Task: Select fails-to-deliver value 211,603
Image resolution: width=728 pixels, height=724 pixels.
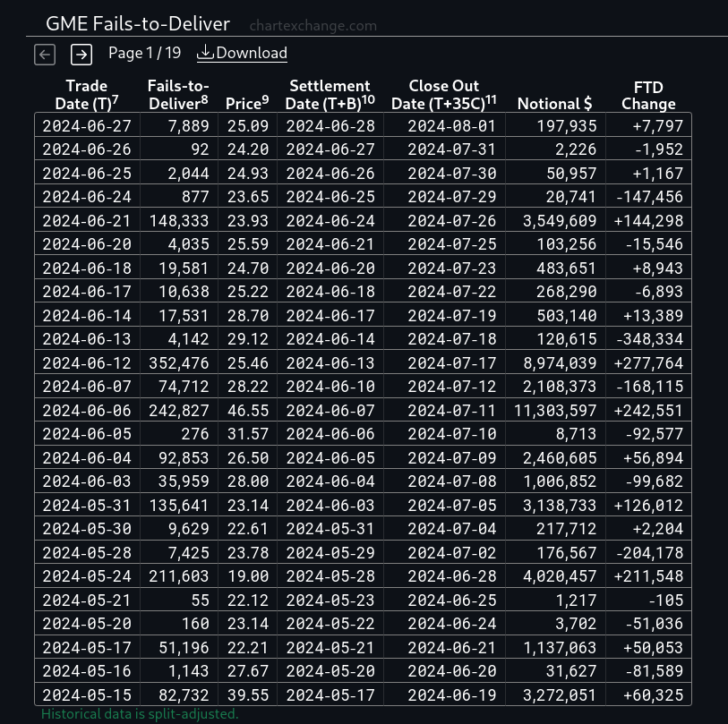Action: click(x=179, y=576)
